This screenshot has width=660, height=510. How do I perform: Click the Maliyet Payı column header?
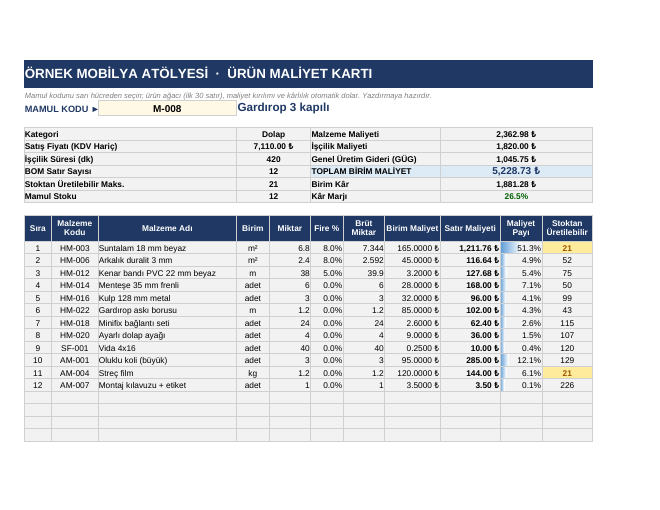[x=521, y=228]
